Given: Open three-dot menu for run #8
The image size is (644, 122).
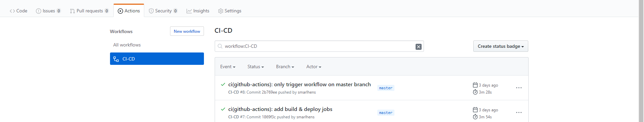Looking at the screenshot, I should [x=519, y=88].
